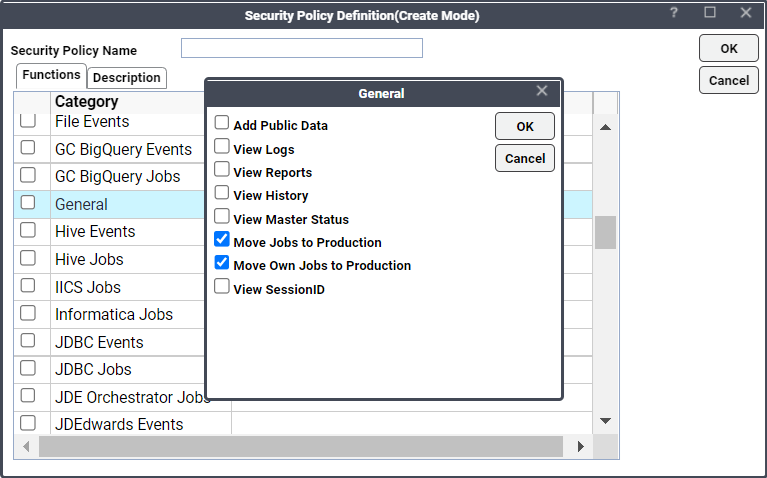Select the Hive Jobs row checkbox
This screenshot has width=767, height=478.
tap(29, 259)
